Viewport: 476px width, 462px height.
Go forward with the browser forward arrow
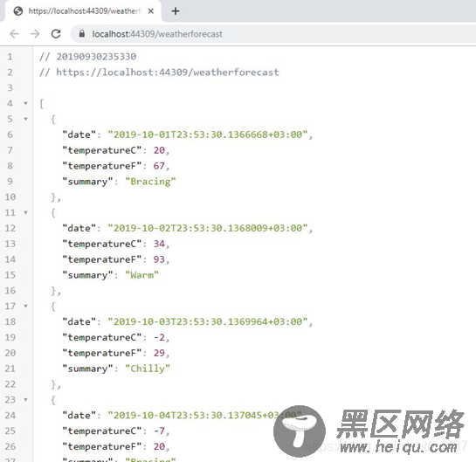tap(35, 34)
